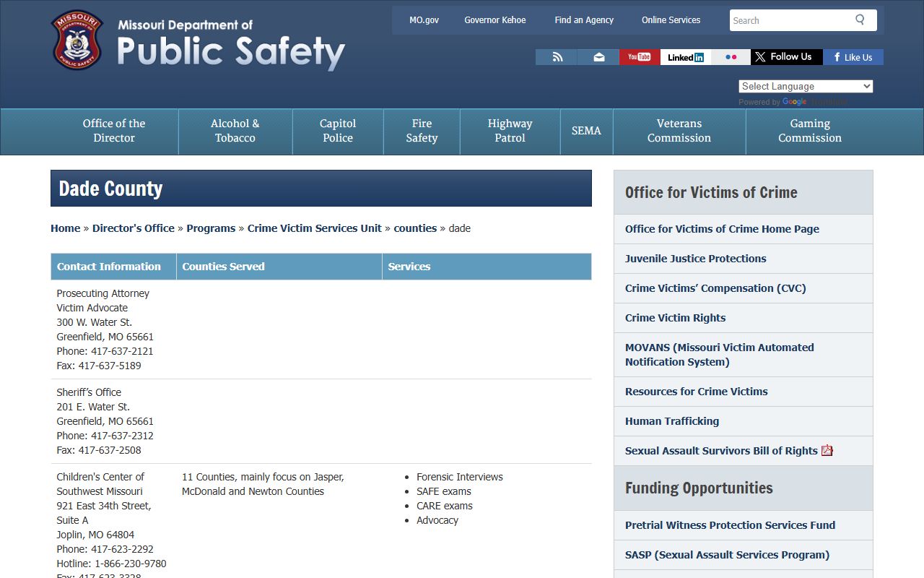Click the Programs breadcrumb
Screen dimensions: 924x578
pos(211,228)
